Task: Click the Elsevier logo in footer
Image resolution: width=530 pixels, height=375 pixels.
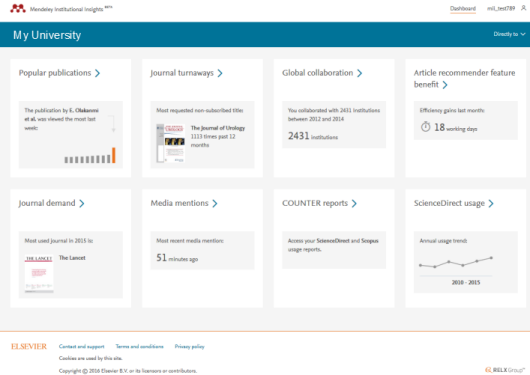Action: [x=29, y=347]
